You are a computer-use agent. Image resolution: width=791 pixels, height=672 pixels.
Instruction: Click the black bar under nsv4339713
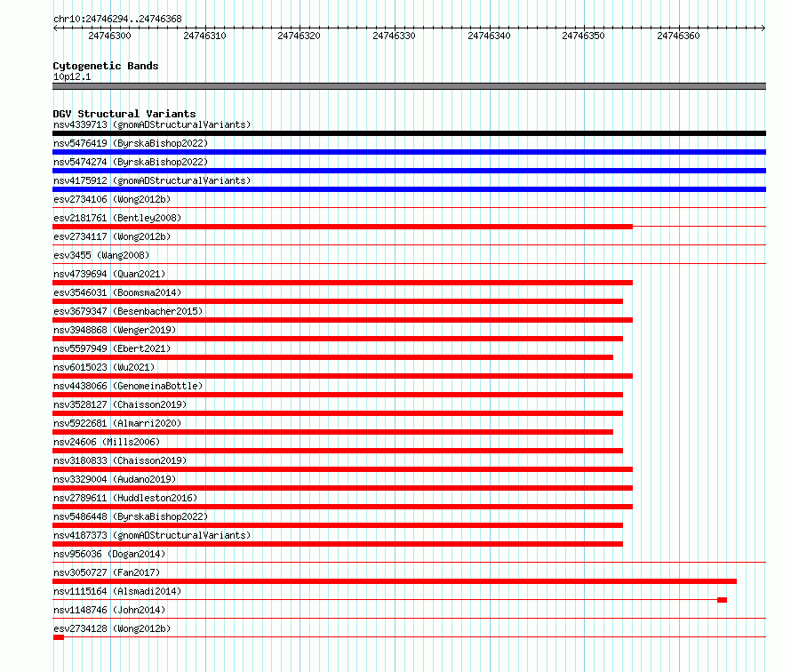tap(409, 133)
